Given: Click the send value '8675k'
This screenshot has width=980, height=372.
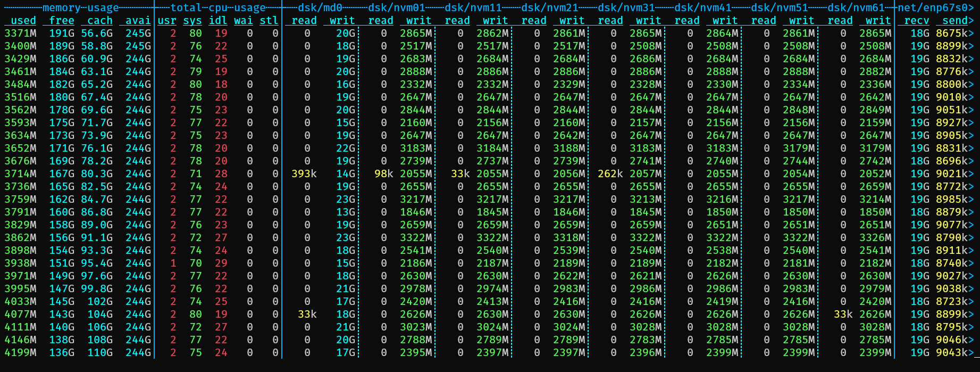Looking at the screenshot, I should (952, 33).
